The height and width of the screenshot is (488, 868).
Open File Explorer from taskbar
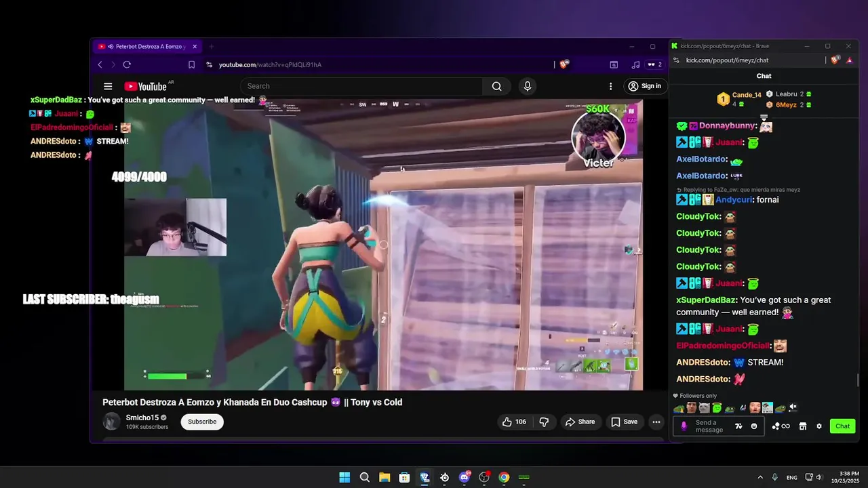[384, 477]
